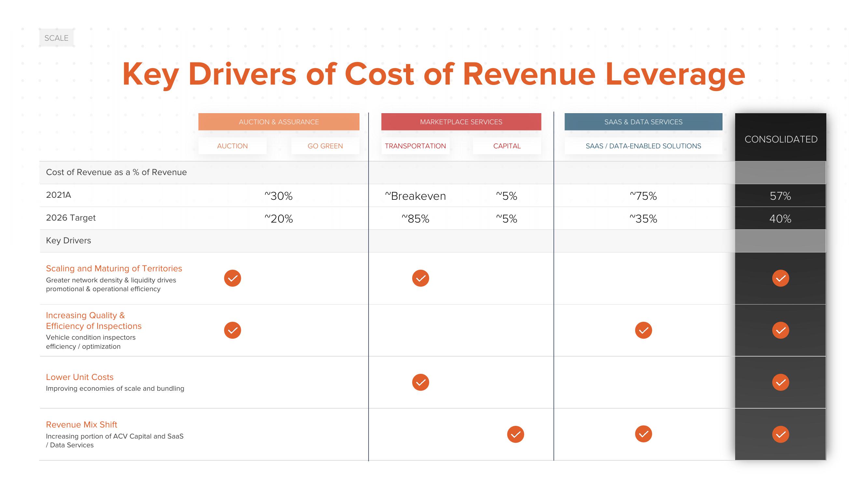The image size is (868, 488).
Task: Click the Transportation checkmark in Lower Unit Costs row
Action: 421,382
